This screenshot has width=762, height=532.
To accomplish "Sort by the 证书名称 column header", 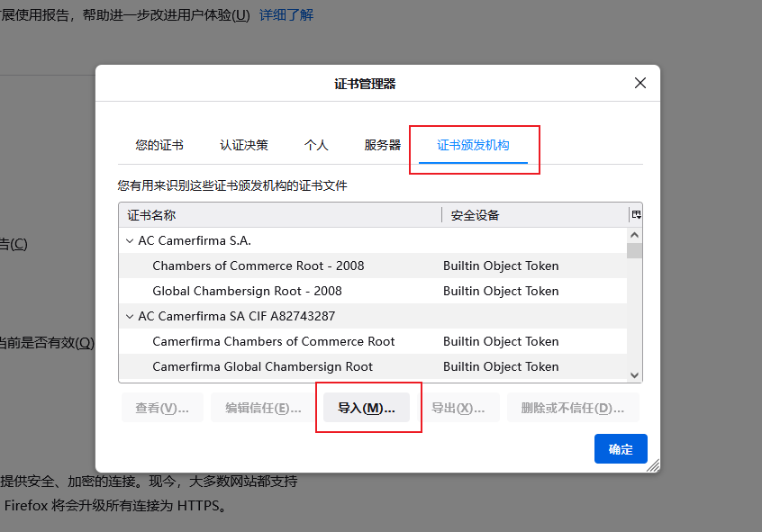I will click(x=279, y=215).
